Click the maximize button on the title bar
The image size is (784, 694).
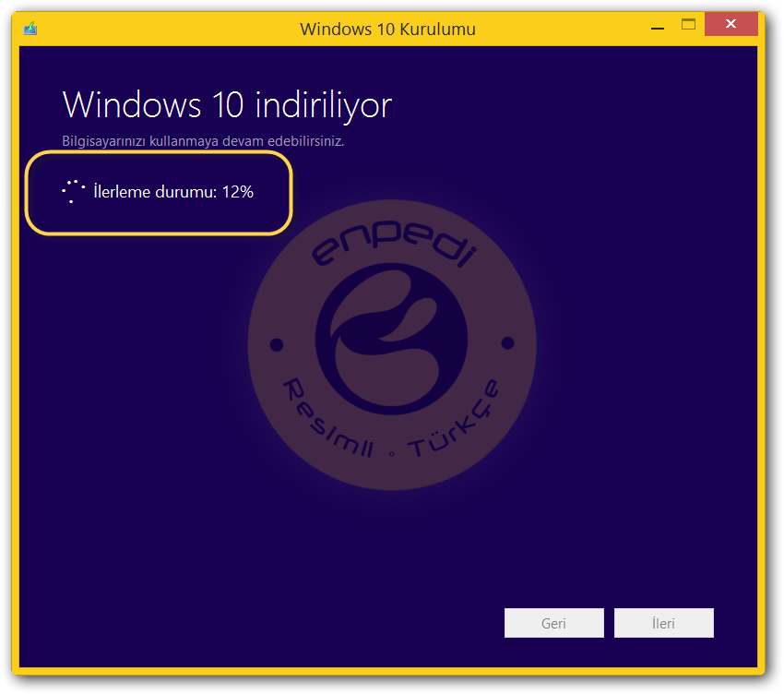coord(688,24)
